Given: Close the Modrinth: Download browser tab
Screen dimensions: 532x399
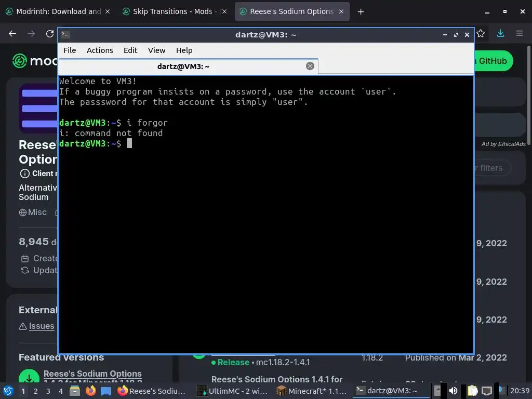Looking at the screenshot, I should [108, 11].
